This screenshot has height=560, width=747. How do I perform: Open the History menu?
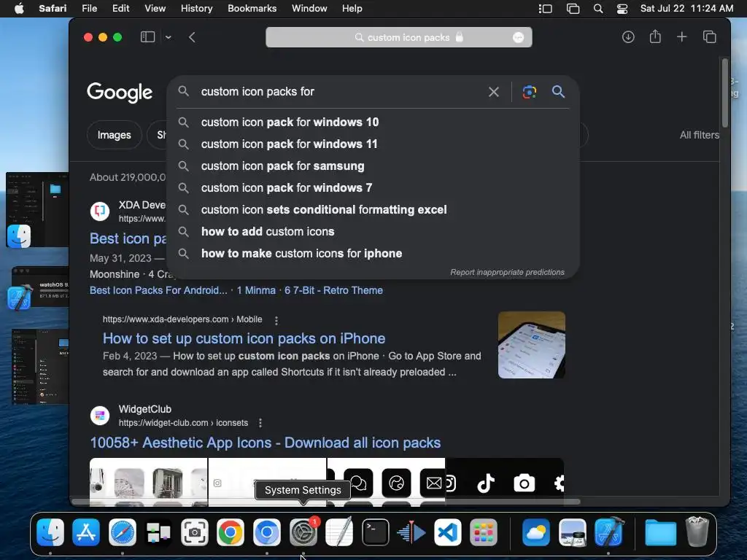coord(196,9)
